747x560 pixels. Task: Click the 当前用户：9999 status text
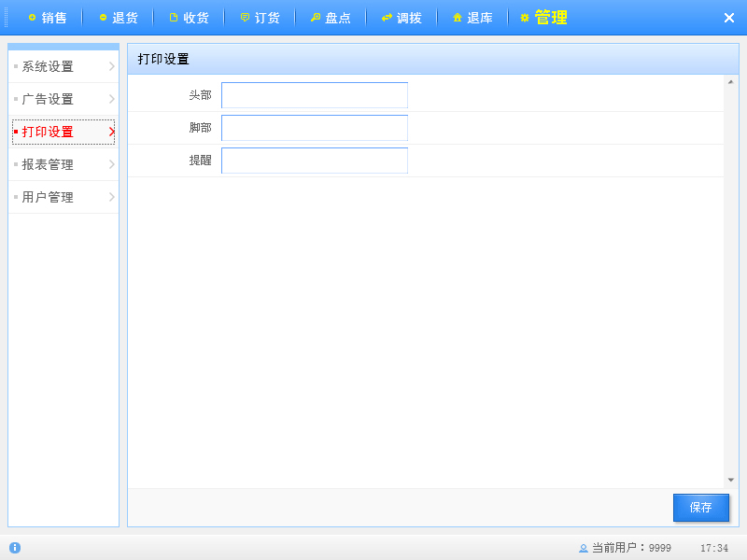(x=631, y=548)
